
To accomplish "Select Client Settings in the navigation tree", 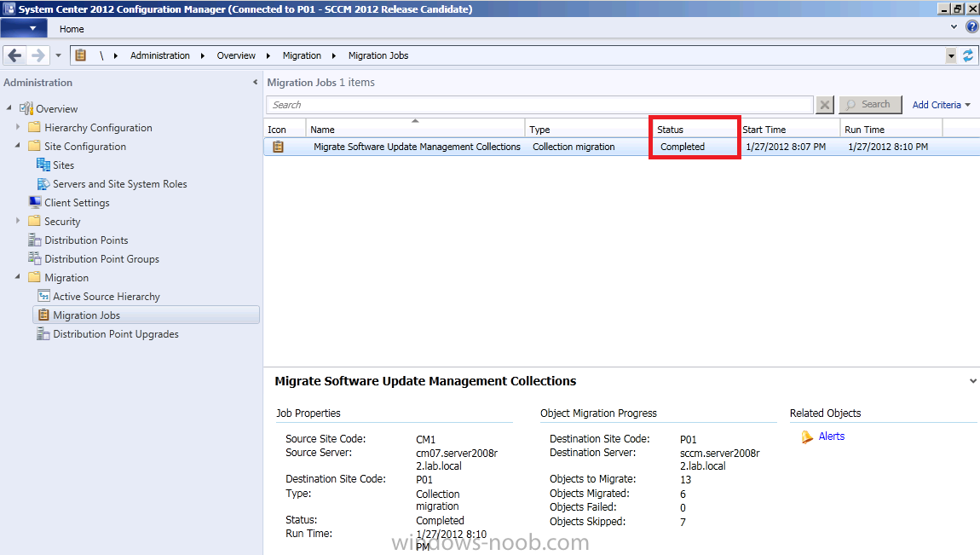I will pos(77,203).
